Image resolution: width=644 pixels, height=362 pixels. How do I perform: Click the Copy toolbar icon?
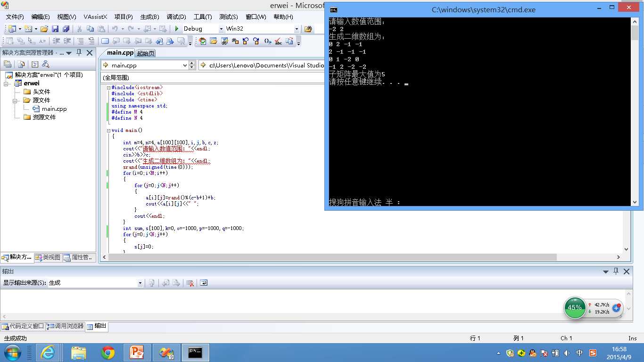[x=90, y=29]
